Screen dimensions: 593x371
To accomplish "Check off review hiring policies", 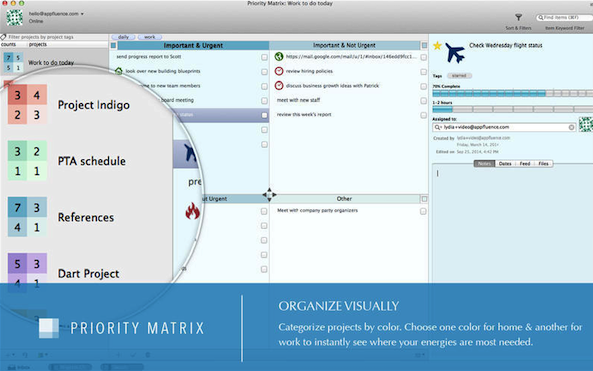I will click(x=424, y=72).
